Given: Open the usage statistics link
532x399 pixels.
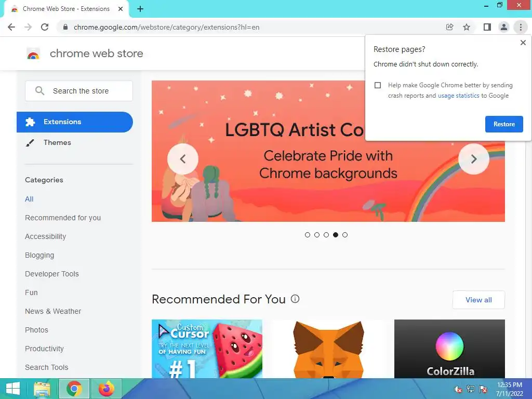Looking at the screenshot, I should pyautogui.click(x=458, y=96).
